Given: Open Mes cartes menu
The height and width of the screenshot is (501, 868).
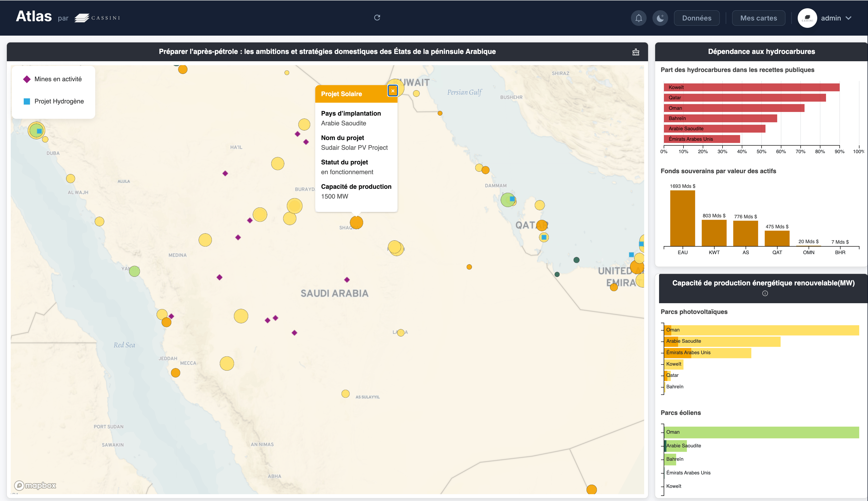Looking at the screenshot, I should (758, 18).
